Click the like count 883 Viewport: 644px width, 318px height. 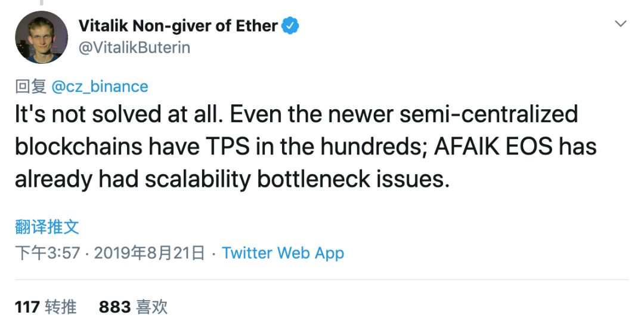(x=114, y=307)
